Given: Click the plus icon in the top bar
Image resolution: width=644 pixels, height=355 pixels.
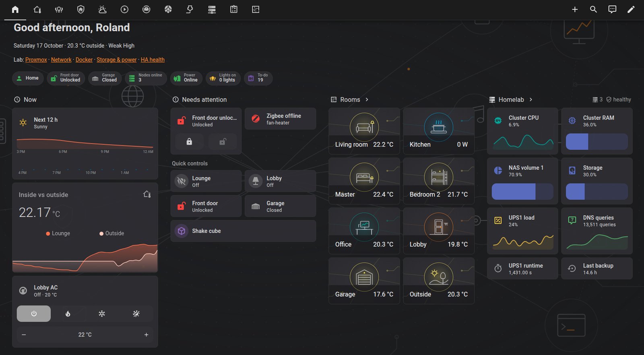Looking at the screenshot, I should pyautogui.click(x=575, y=9).
